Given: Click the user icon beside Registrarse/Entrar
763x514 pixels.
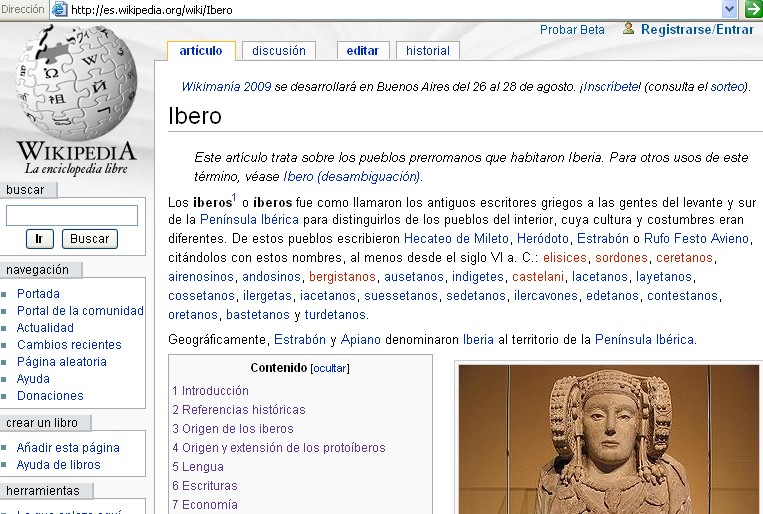Looking at the screenshot, I should 628,29.
